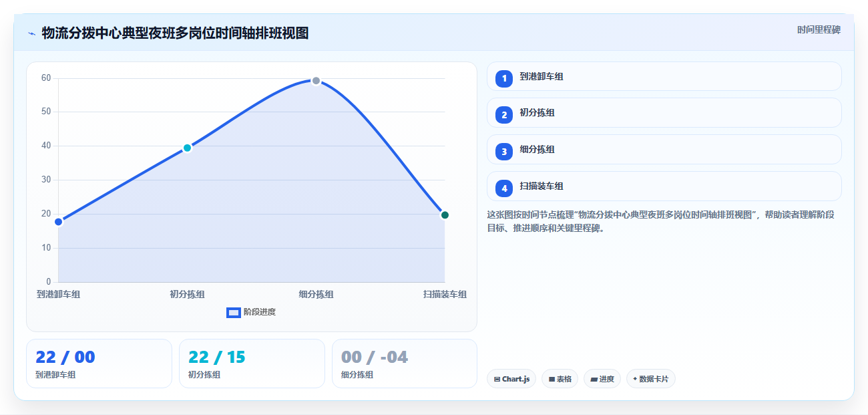Click the y-axis value 60
The width and height of the screenshot is (868, 415).
point(46,78)
